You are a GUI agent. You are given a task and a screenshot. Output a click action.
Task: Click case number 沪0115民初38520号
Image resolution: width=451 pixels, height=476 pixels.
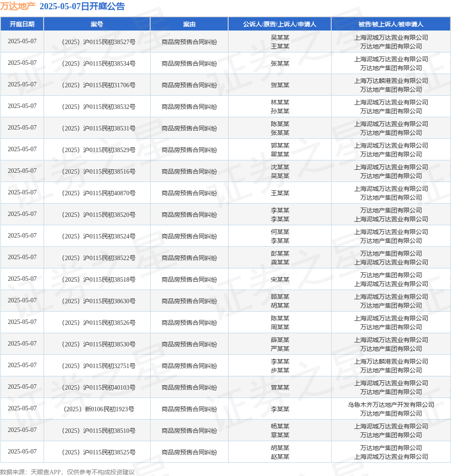pos(99,215)
